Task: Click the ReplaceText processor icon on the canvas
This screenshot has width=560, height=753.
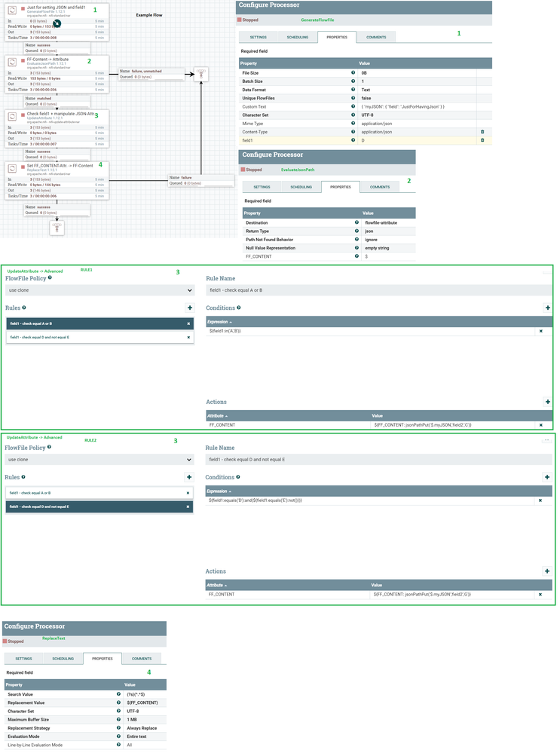Action: 13,168
